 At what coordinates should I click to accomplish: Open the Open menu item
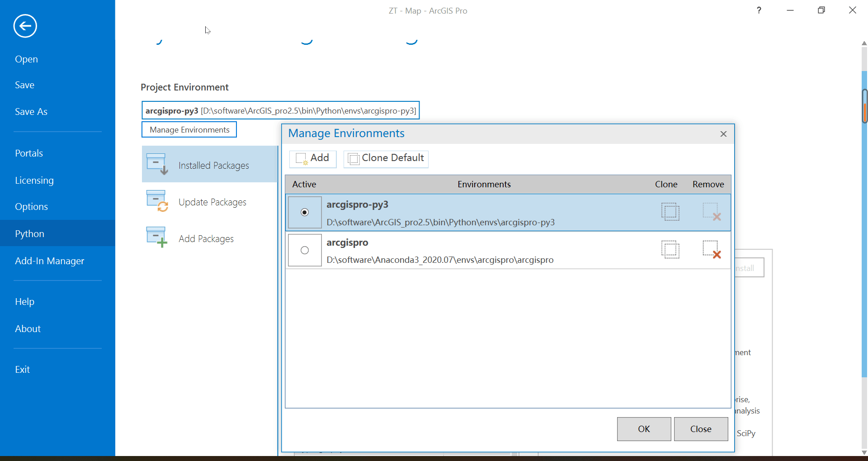(26, 59)
